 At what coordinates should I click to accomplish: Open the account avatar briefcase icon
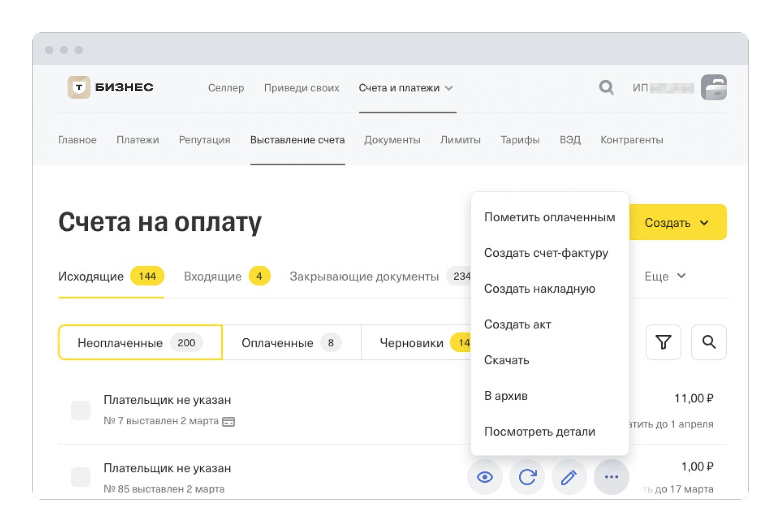[x=713, y=87]
